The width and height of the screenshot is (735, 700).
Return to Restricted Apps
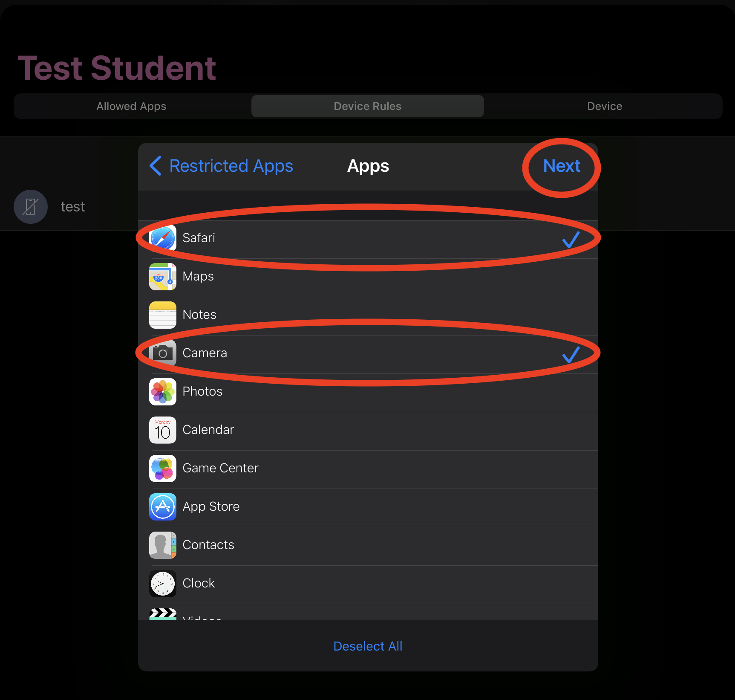(231, 166)
